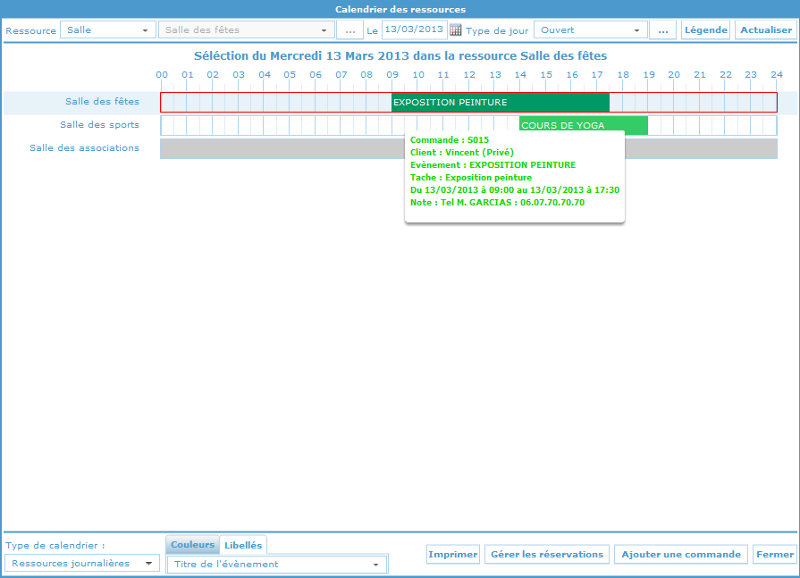
Task: Select the Salle des sports row label
Action: pos(99,125)
